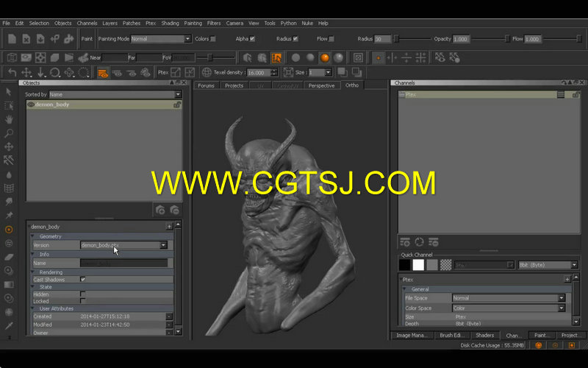Select the Ptex channel row in Channels panel
This screenshot has height=368, width=588.
(x=490, y=95)
